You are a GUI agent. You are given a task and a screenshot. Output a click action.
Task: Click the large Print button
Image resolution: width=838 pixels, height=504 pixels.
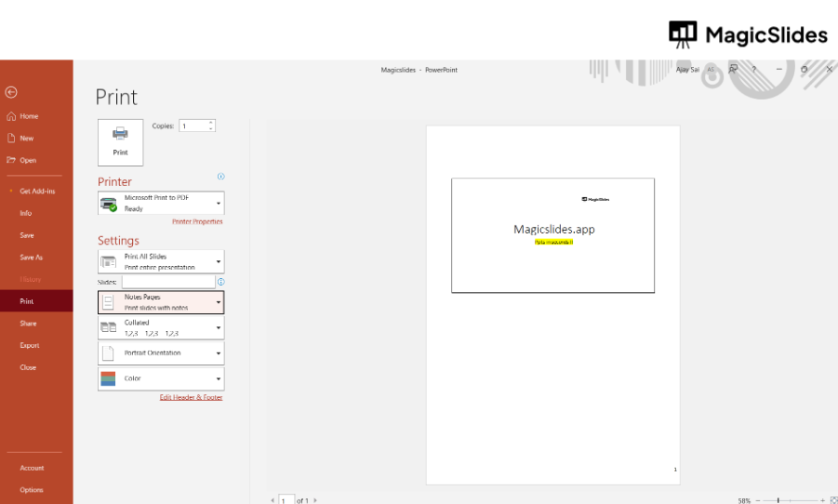click(120, 142)
